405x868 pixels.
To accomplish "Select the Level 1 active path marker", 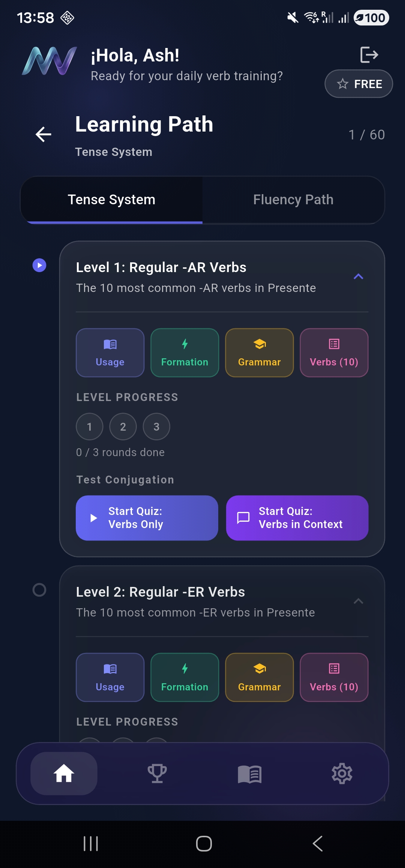I will coord(39,265).
